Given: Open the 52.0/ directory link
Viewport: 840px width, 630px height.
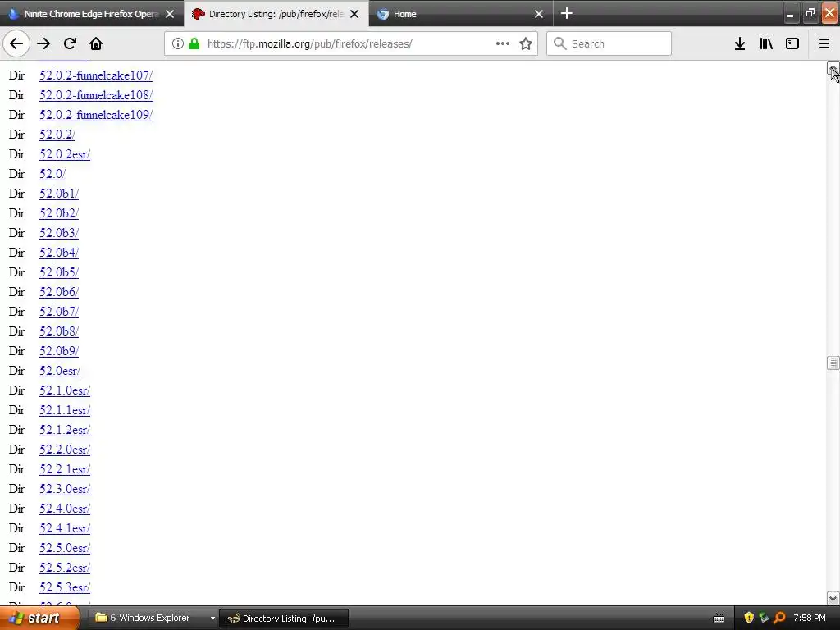Looking at the screenshot, I should 52,174.
